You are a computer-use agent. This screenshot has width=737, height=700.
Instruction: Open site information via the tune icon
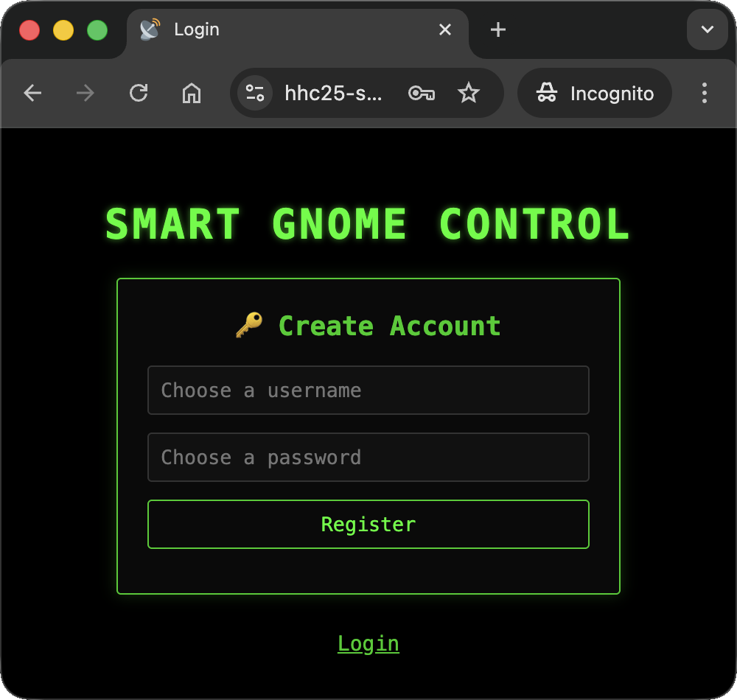254,93
